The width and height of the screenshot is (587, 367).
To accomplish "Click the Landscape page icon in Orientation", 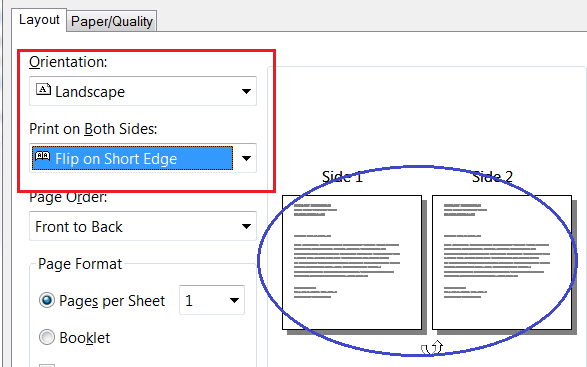I will pos(43,90).
